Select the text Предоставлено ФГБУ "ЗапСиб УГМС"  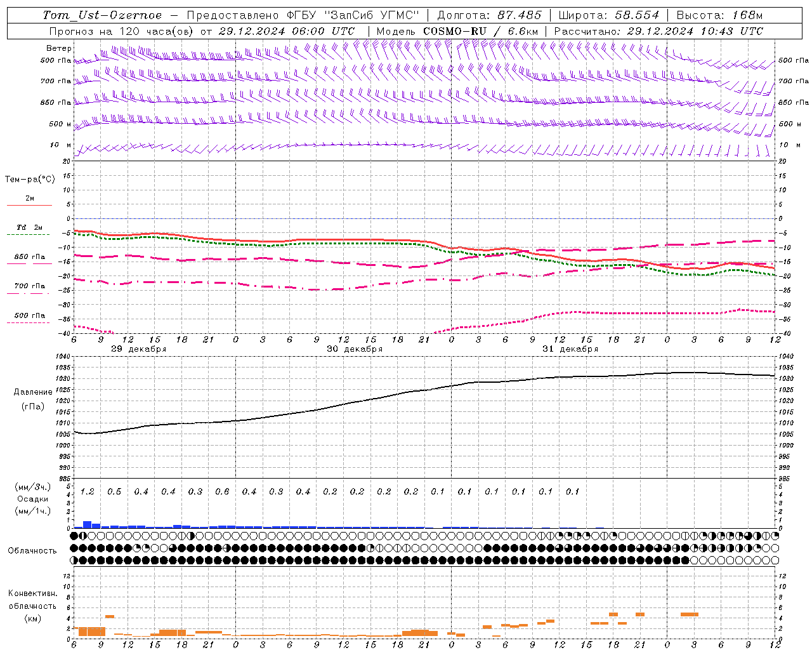tap(303, 15)
